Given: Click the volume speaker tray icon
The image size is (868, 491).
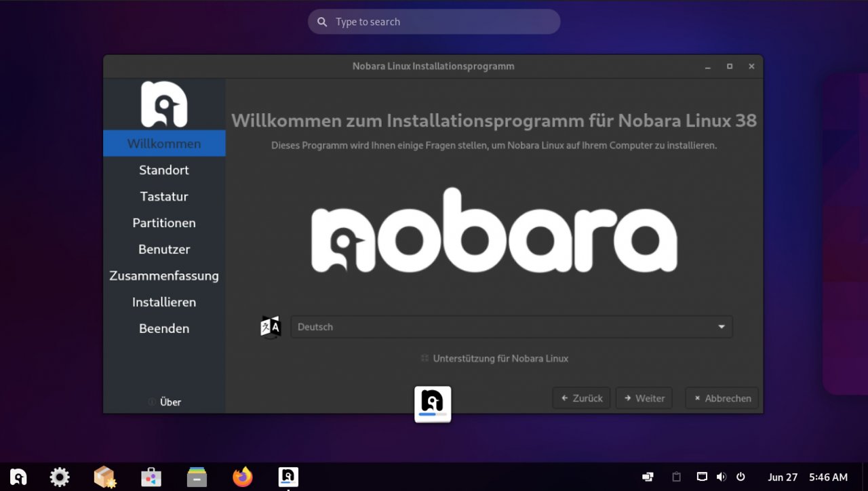Looking at the screenshot, I should (x=722, y=477).
